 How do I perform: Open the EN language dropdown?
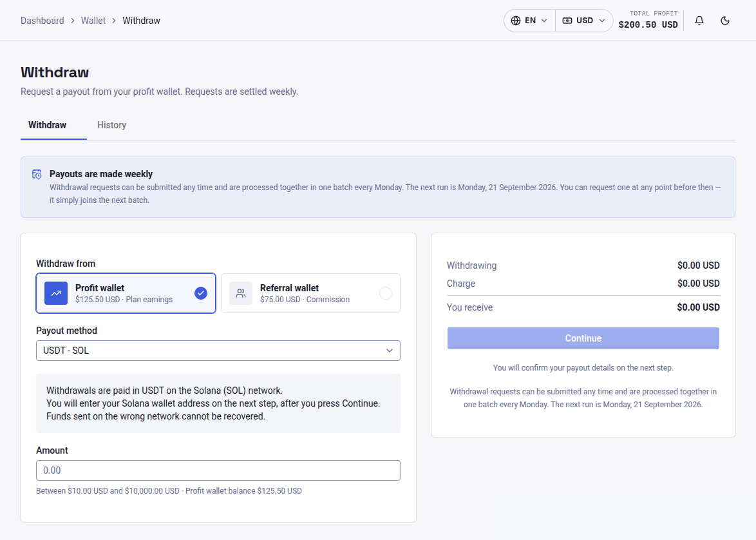point(529,21)
